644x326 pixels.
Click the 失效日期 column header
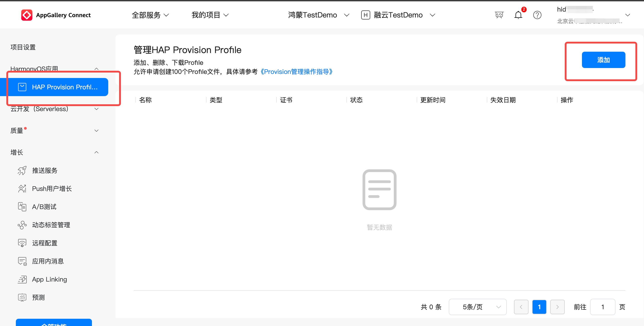pos(503,100)
